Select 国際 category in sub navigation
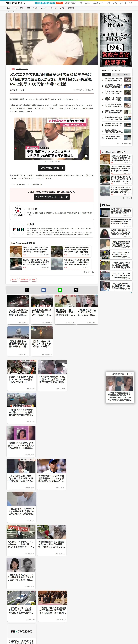138x644 pixels. point(28,8)
